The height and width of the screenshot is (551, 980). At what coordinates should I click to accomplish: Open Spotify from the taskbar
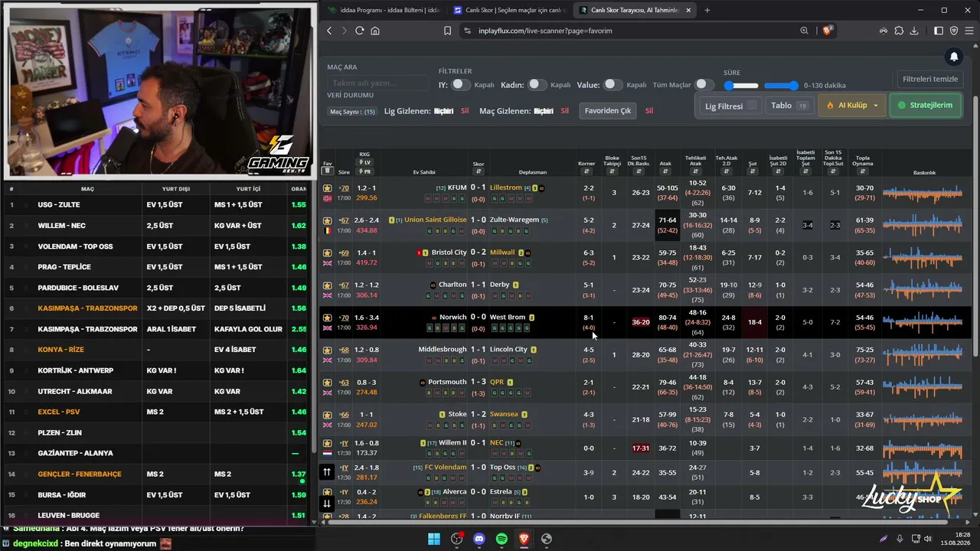click(x=501, y=539)
